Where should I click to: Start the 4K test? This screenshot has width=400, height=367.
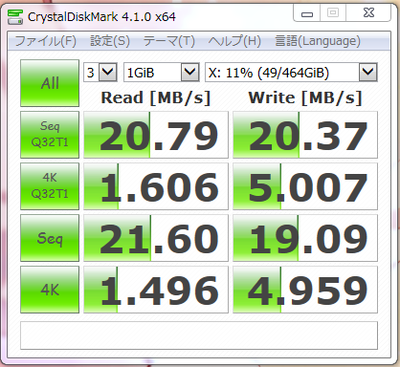pos(50,290)
